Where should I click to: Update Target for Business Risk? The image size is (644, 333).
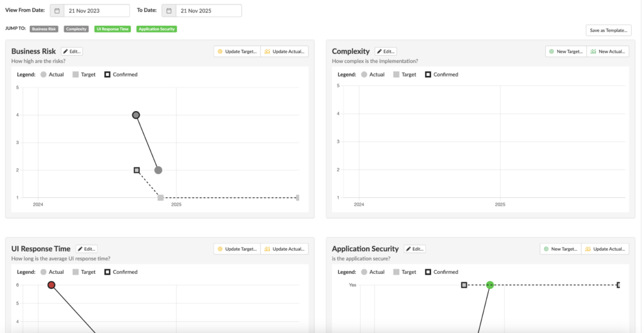[237, 51]
